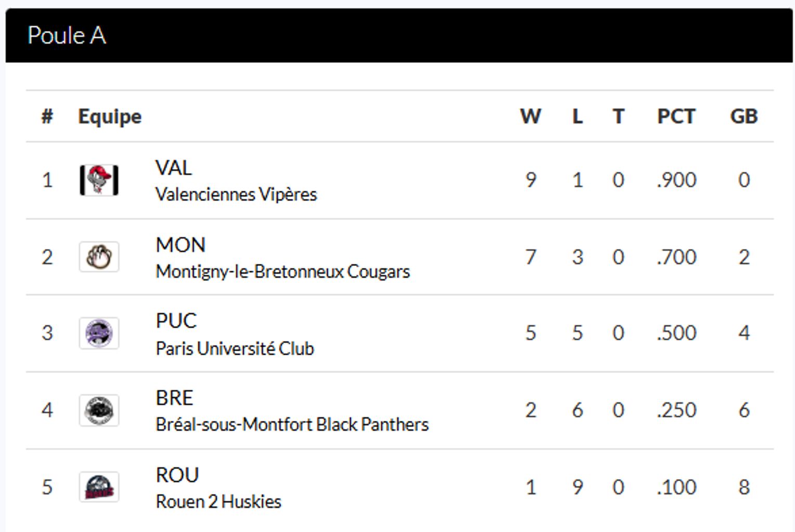Click the T ties column header
The image size is (795, 532).
coord(618,116)
